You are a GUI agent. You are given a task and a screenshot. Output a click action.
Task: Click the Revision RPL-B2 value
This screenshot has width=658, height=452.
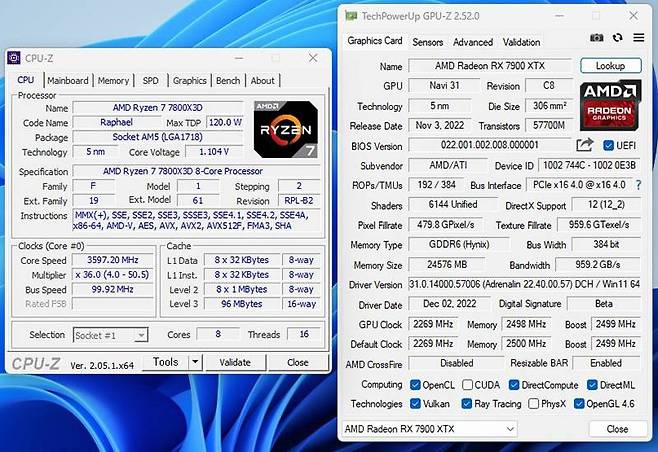(x=299, y=201)
